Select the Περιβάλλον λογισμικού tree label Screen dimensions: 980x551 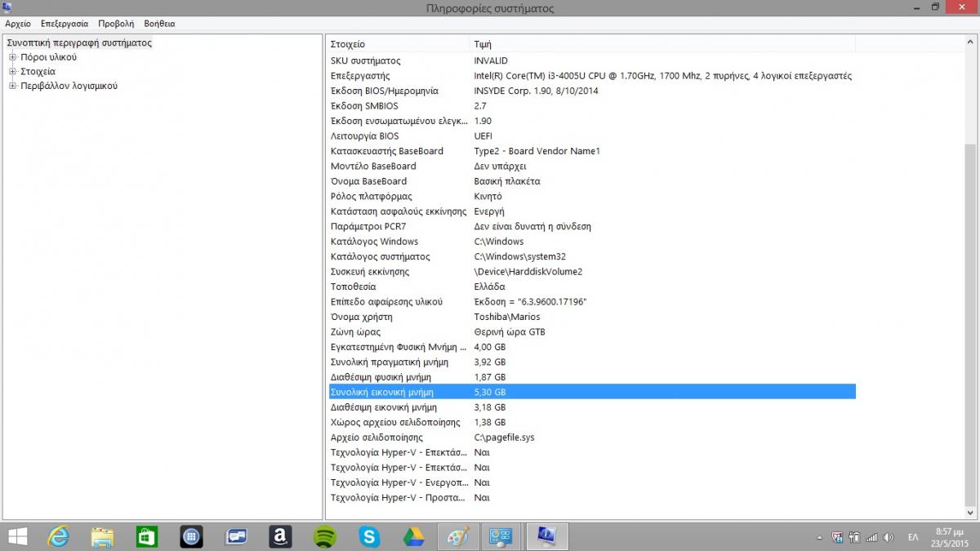pos(69,86)
